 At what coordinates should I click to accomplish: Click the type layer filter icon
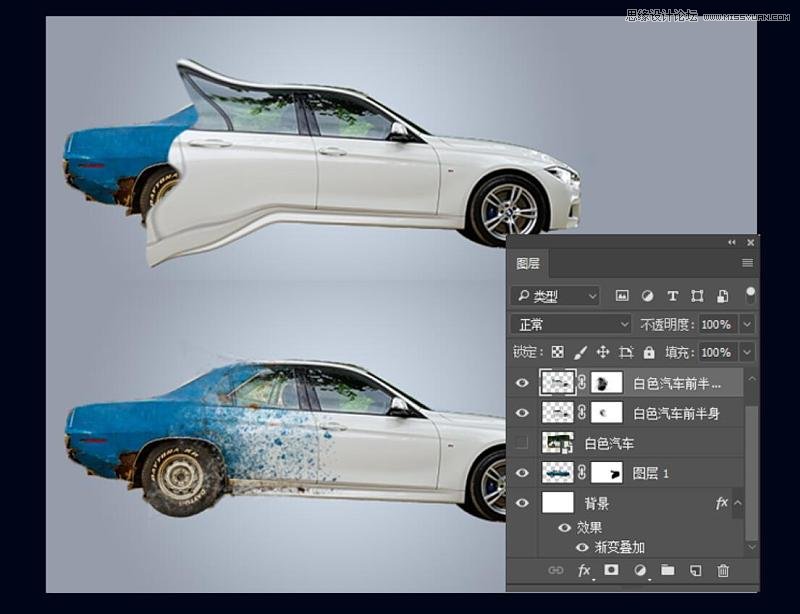[x=672, y=296]
